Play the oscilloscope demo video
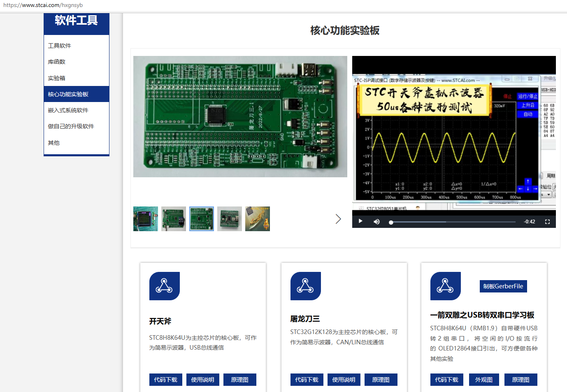The image size is (567, 392). pyautogui.click(x=360, y=221)
